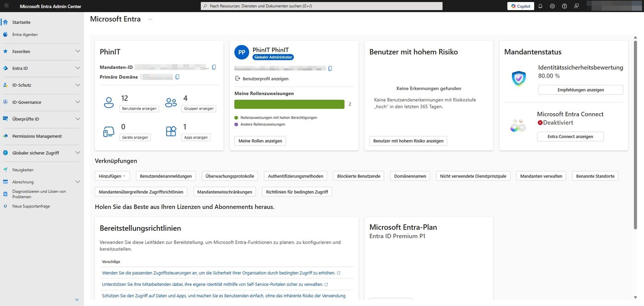Open the ellipsis next to Microsoft Entra
The height and width of the screenshot is (306, 644).
point(150,19)
